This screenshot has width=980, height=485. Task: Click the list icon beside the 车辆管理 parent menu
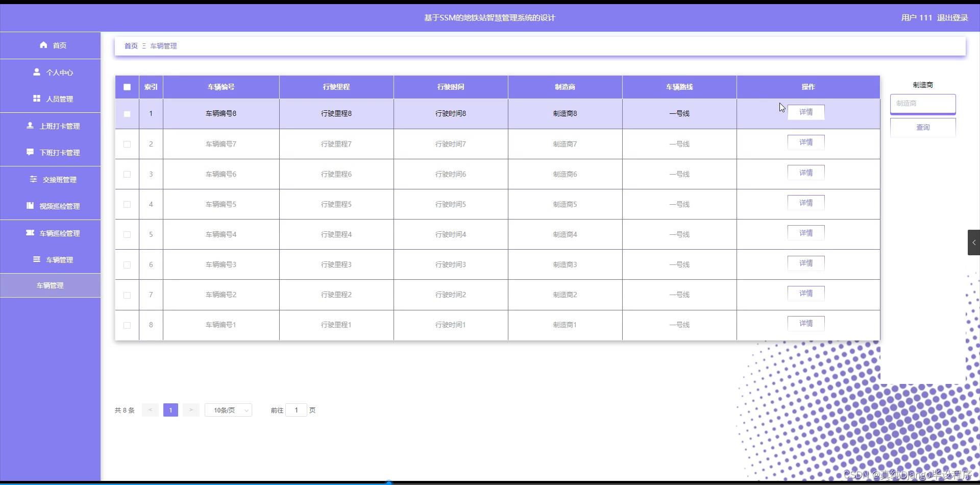tap(37, 259)
